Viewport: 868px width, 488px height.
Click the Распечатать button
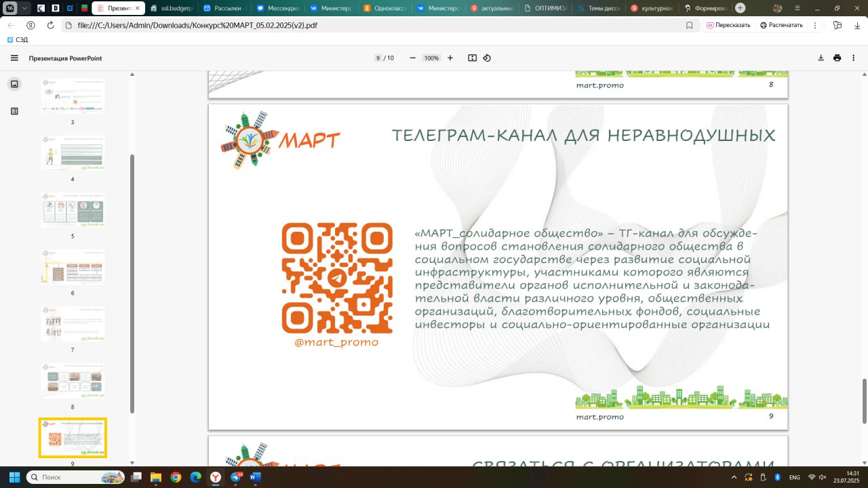[x=781, y=25]
